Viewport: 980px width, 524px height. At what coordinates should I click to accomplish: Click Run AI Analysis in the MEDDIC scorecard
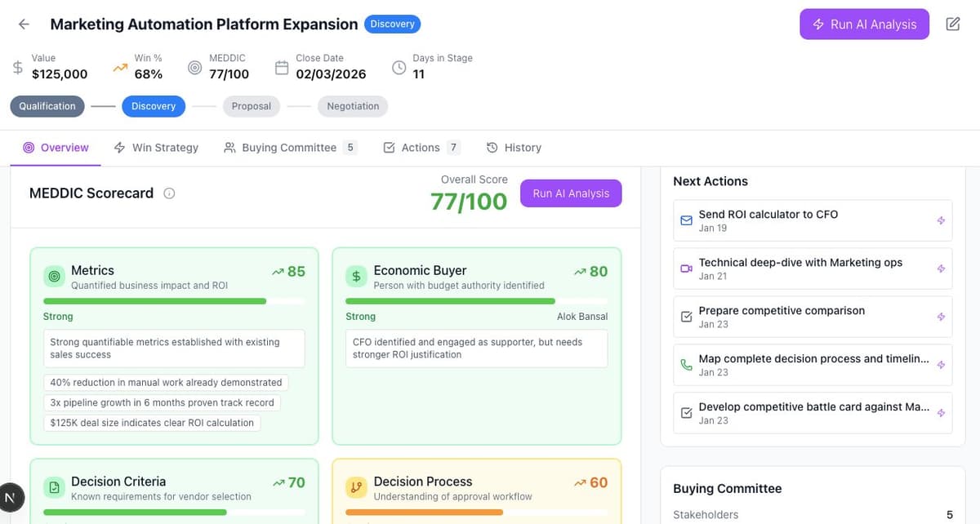[570, 193]
